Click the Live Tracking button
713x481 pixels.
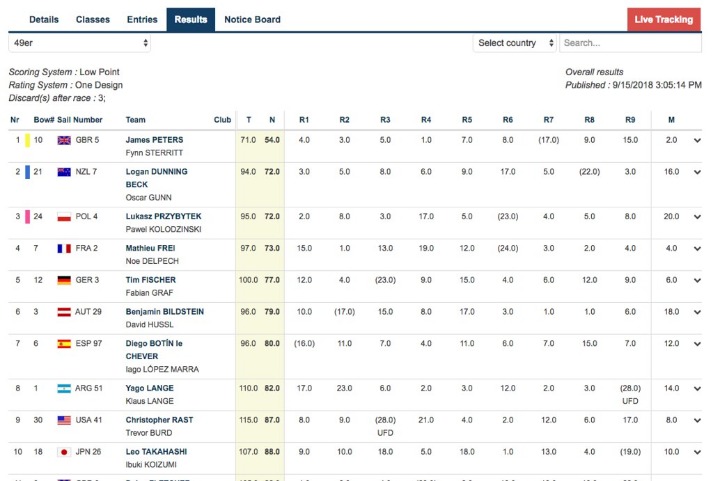pyautogui.click(x=664, y=19)
